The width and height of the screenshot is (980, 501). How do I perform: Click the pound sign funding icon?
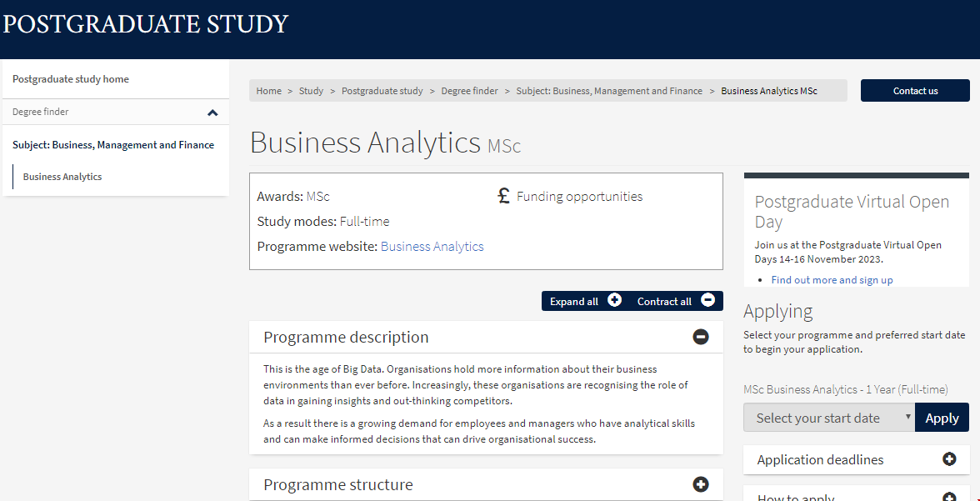(503, 197)
